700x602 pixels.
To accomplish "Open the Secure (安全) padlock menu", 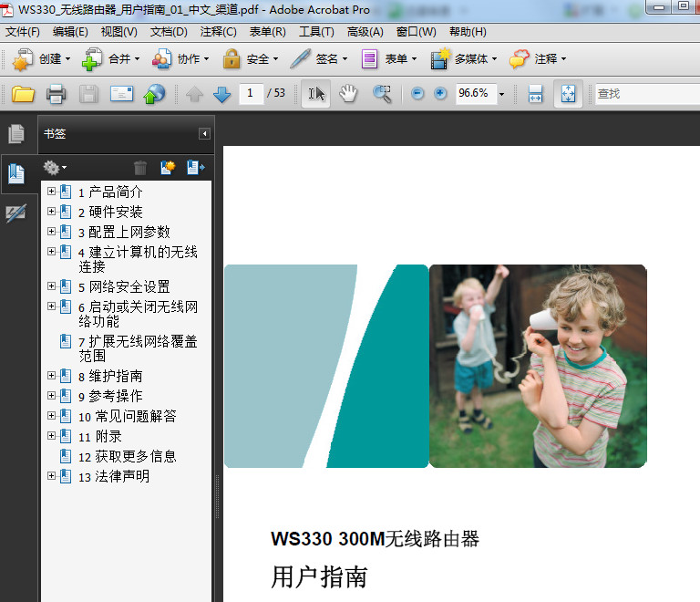I will click(250, 59).
